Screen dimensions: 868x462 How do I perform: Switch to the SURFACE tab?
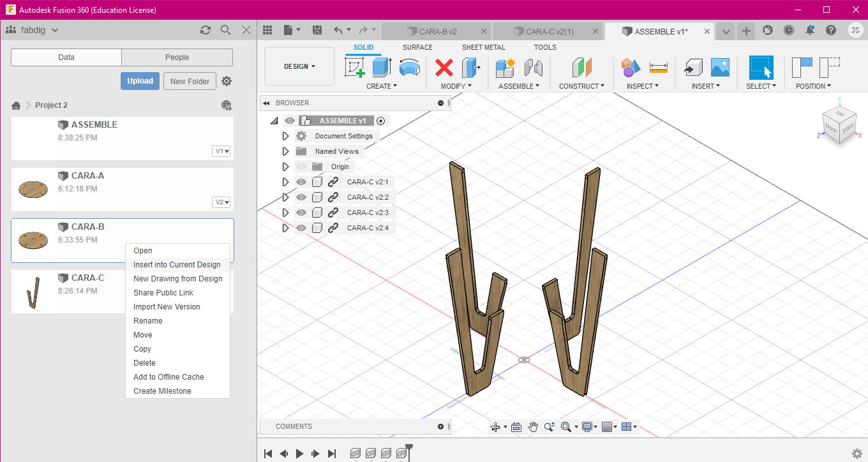tap(417, 47)
